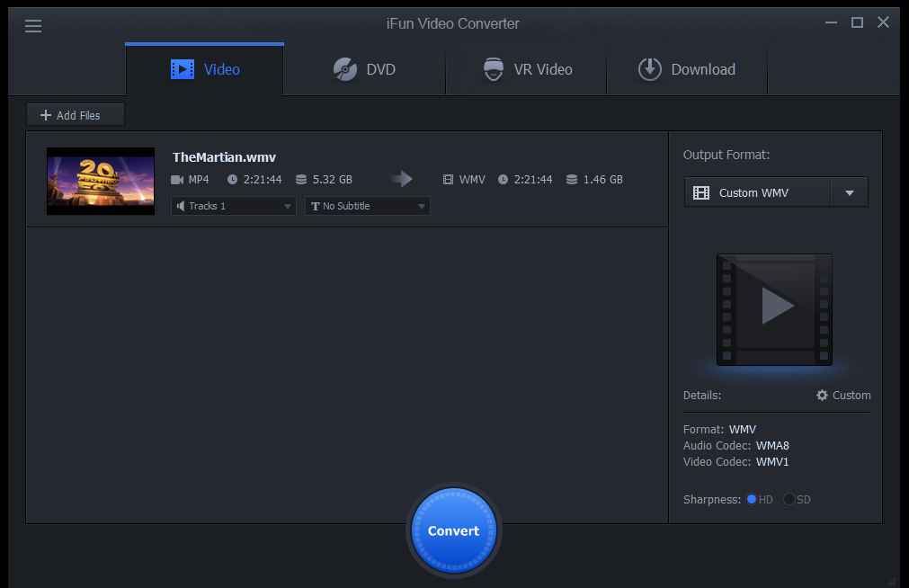
Task: Click the conversion arrow icon
Action: click(x=401, y=179)
